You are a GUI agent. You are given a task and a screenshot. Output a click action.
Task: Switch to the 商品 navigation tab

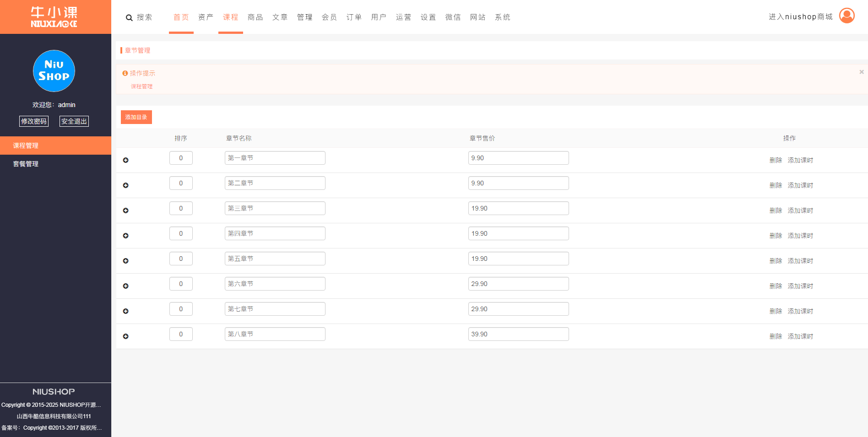point(255,17)
